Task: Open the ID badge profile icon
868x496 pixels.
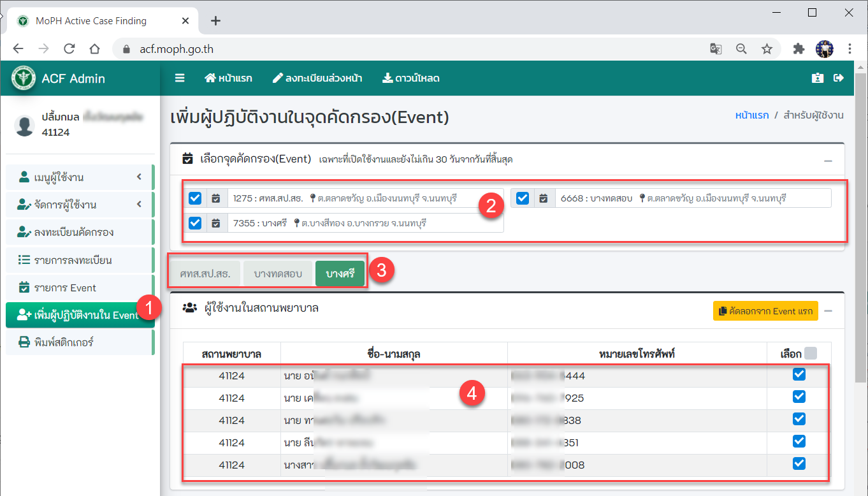Action: click(x=818, y=78)
